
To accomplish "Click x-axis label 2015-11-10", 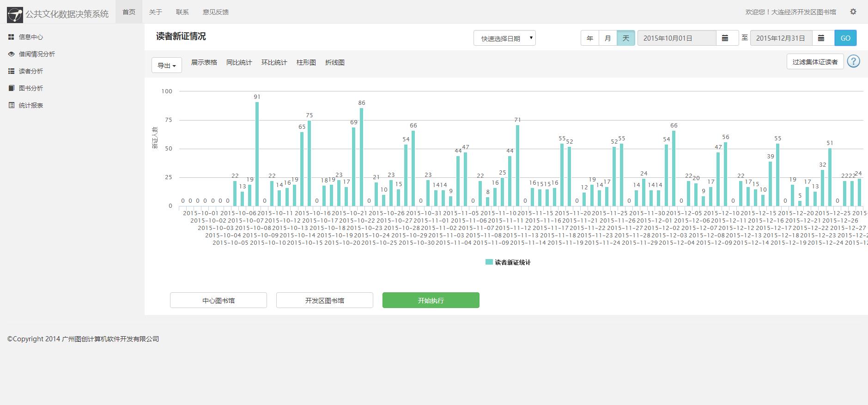I will [498, 213].
